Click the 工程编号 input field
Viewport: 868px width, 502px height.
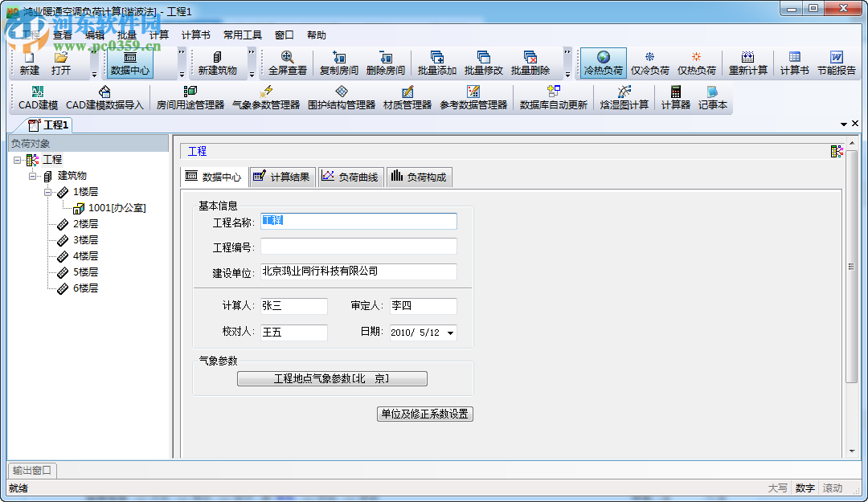pos(358,247)
